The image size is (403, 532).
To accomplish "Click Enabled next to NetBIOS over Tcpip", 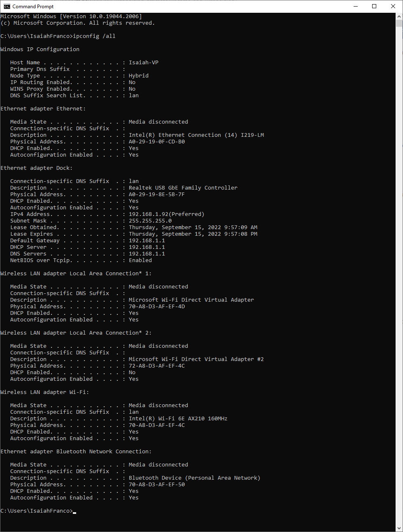I will pyautogui.click(x=140, y=260).
